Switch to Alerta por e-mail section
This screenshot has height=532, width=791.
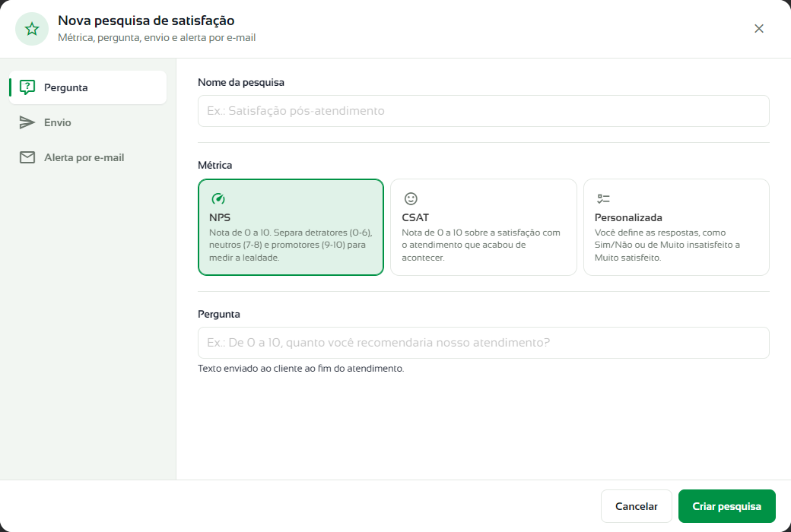(87, 157)
